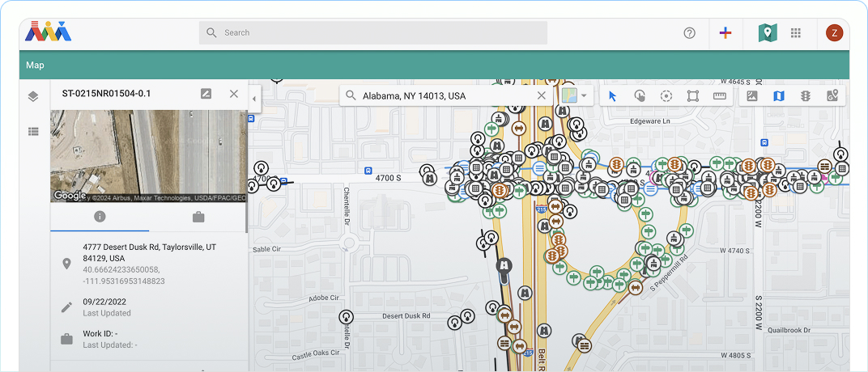Click the Desert Dusk Rd map label

coord(406,316)
